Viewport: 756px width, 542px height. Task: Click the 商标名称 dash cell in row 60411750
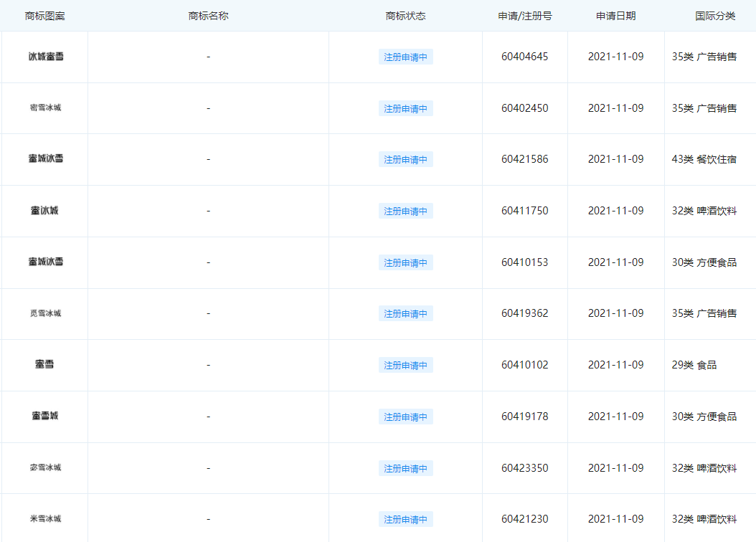coord(208,211)
